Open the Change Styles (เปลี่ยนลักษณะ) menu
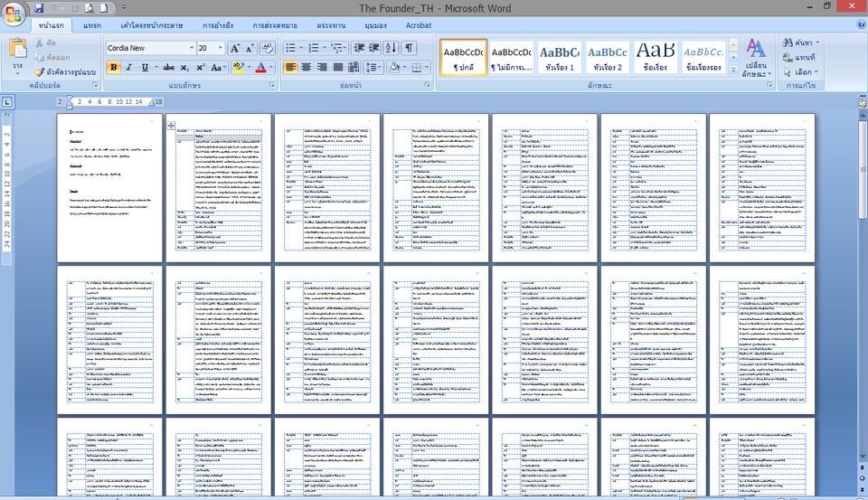Screen dimensions: 868x500 tap(756, 58)
